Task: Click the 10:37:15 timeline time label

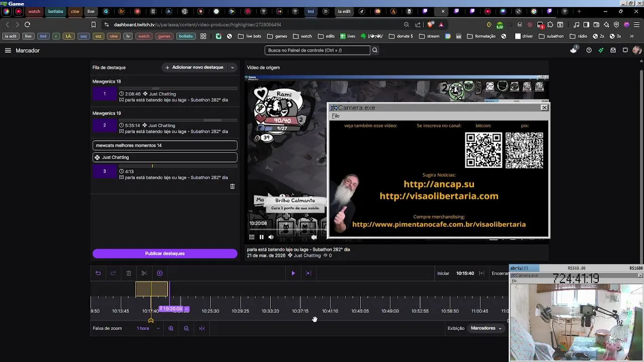Action: 300,311
